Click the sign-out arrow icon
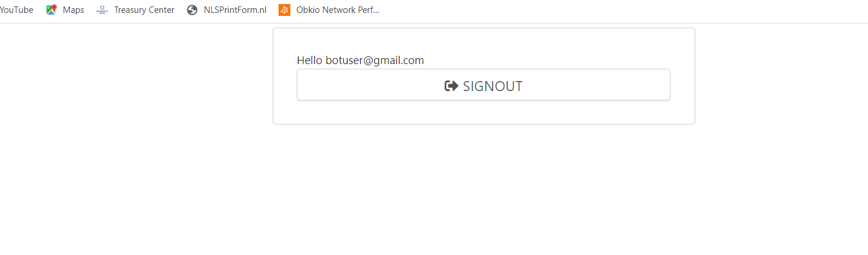 point(451,86)
